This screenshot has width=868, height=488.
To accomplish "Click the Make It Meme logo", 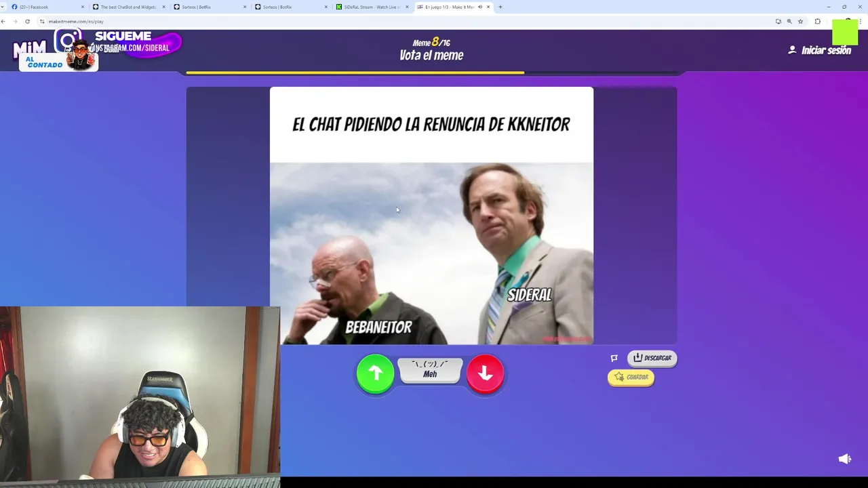I will (29, 49).
